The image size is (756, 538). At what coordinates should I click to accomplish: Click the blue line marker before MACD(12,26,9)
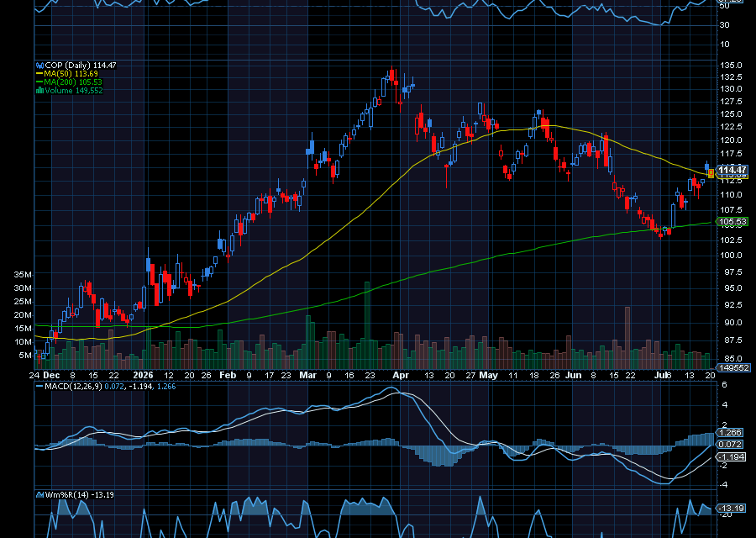tap(39, 387)
